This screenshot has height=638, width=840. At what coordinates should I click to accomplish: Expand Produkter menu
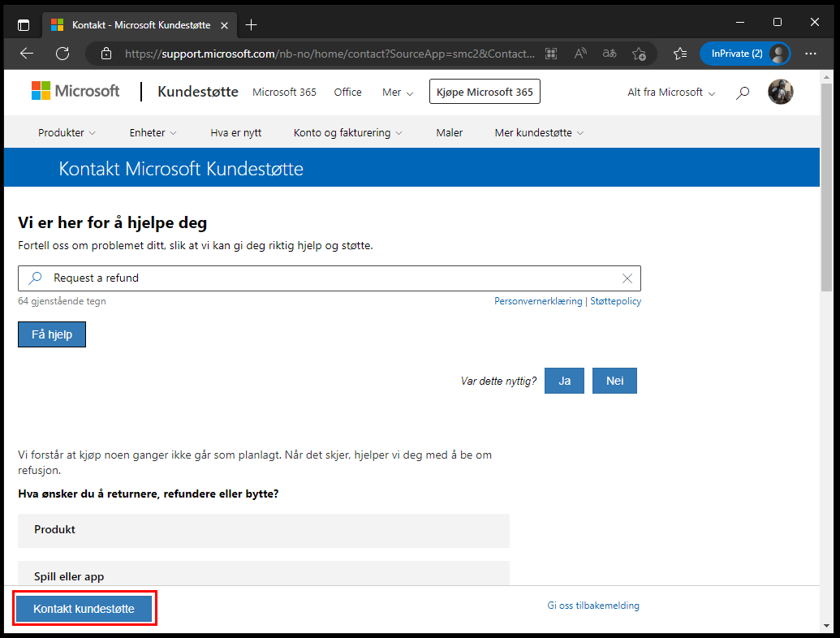pyautogui.click(x=67, y=133)
